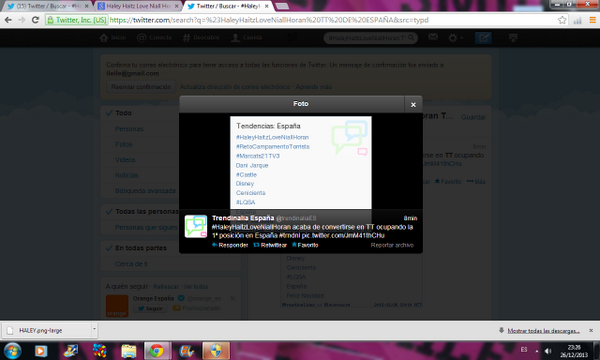Image resolution: width=600 pixels, height=360 pixels.
Task: Click the Orange España avatar
Action: tap(117, 306)
